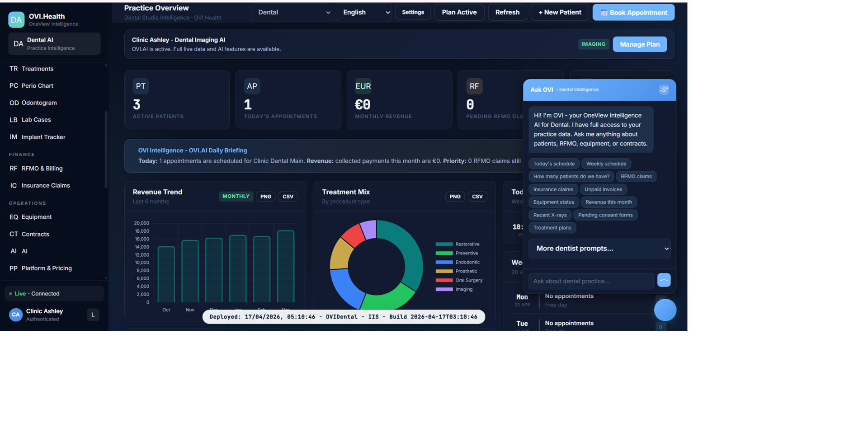Viewport: 868px width, 423px height.
Task: Select Treatment plans prompt chip
Action: (x=552, y=228)
